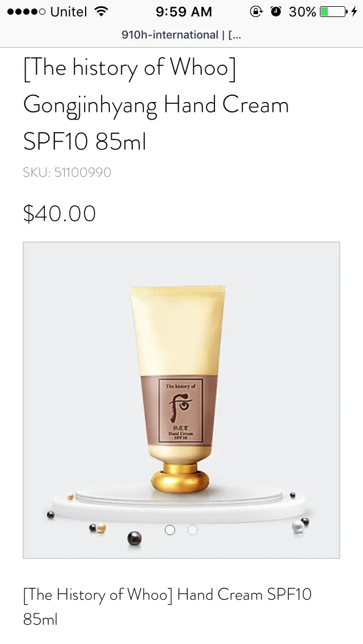363x644 pixels.
Task: Tap the SKU: 51100990 text
Action: [67, 172]
